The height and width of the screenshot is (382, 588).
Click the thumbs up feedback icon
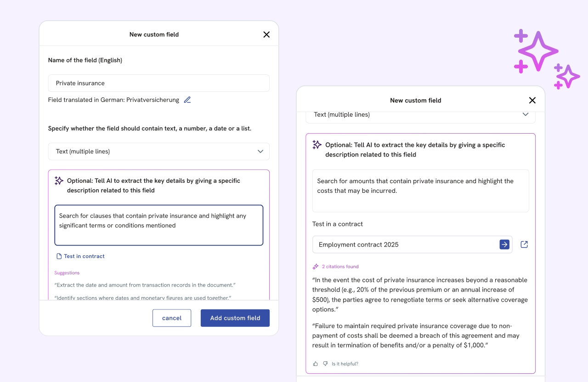tap(316, 364)
